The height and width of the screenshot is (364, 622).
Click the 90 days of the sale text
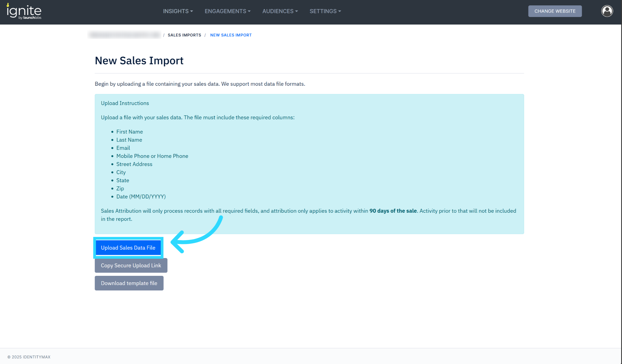(393, 211)
